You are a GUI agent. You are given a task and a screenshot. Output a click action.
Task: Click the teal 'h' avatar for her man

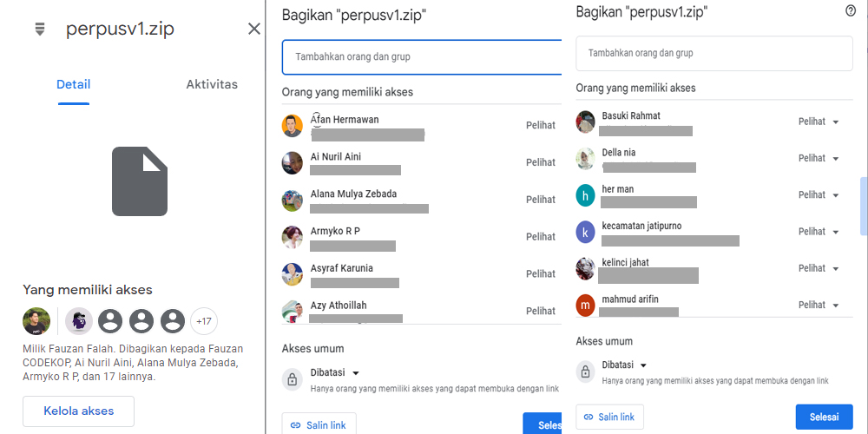[585, 196]
